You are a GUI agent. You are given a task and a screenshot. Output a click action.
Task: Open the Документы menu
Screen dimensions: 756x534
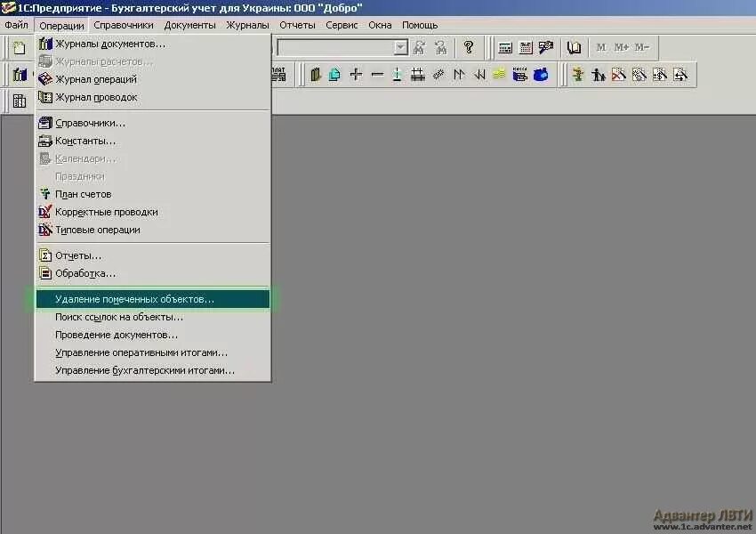189,25
